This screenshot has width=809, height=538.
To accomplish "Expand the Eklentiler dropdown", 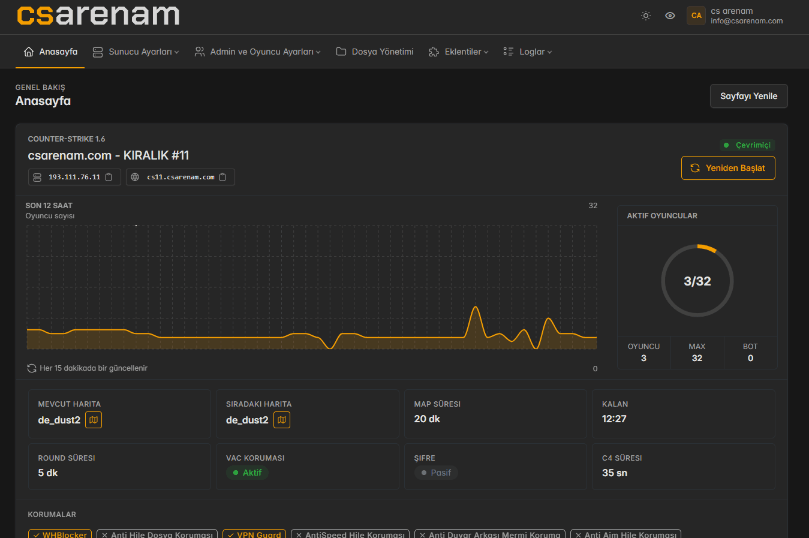I will point(458,52).
